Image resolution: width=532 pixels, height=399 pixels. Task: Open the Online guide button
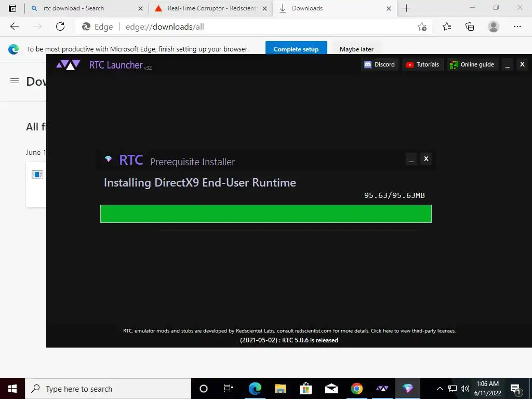pos(472,64)
